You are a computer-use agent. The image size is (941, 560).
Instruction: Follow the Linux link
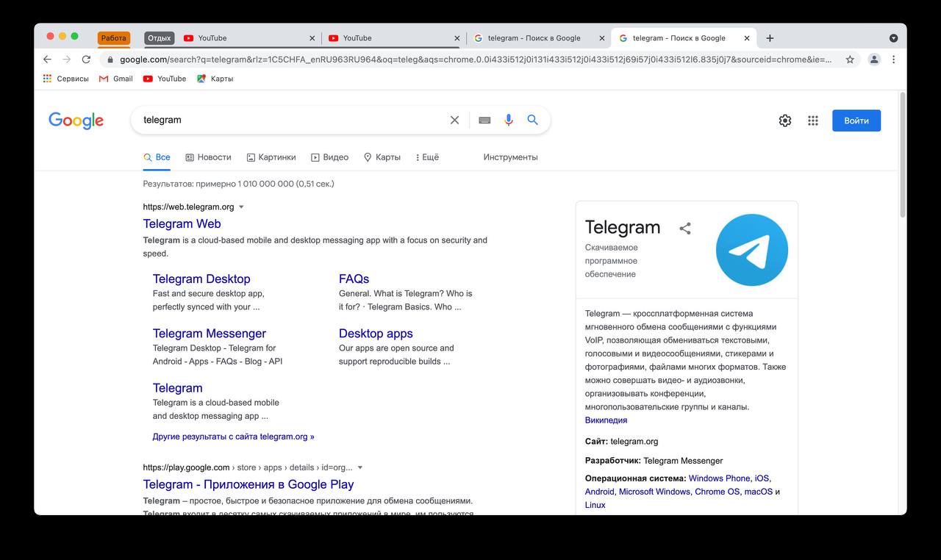(x=595, y=505)
